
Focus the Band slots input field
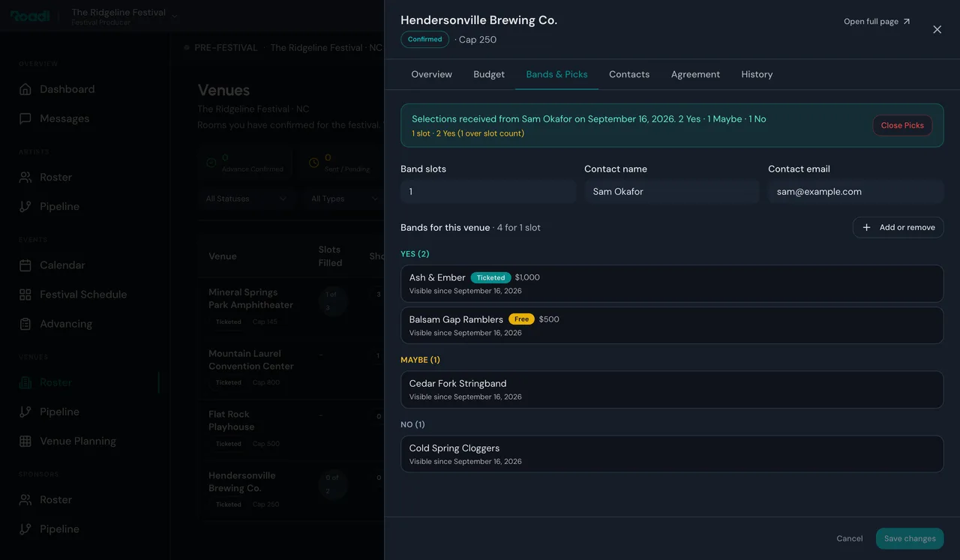click(x=488, y=192)
